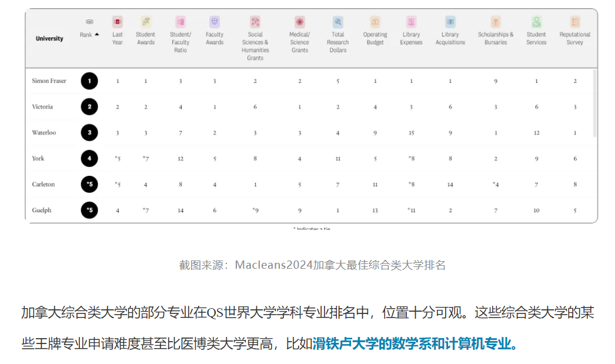The image size is (615, 364).
Task: Click the Rank column header icon
Action: (x=89, y=22)
